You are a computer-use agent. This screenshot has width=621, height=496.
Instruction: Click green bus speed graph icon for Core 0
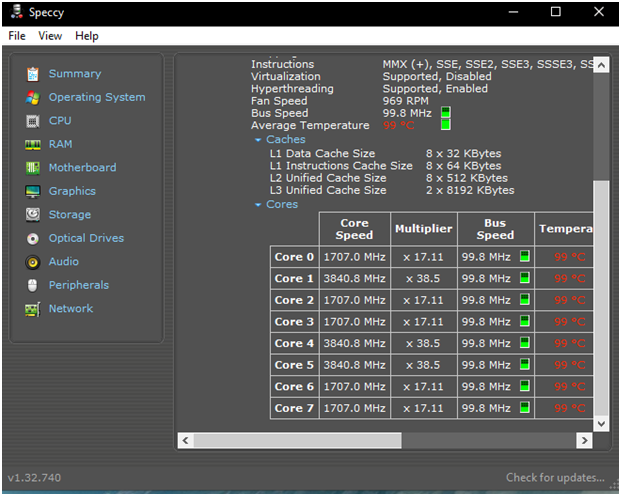point(524,256)
